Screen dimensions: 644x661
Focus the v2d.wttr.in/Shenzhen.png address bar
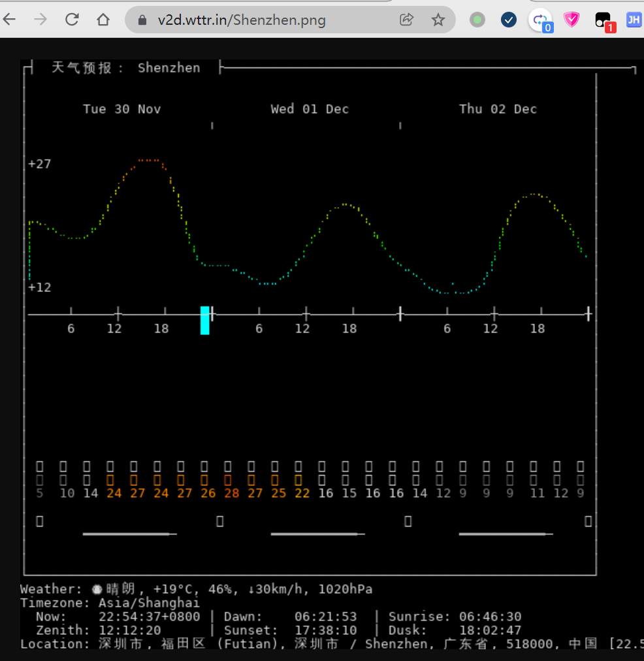point(242,20)
